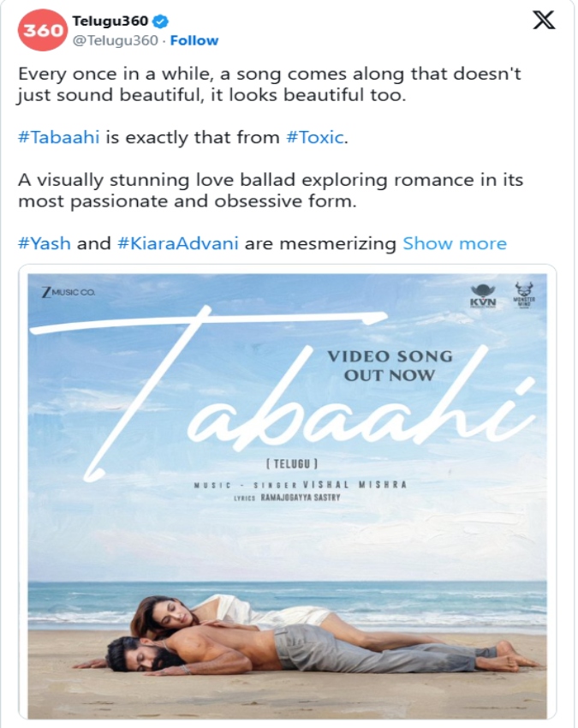The width and height of the screenshot is (578, 728).
Task: Click the Z Music Co. logo
Action: click(69, 293)
